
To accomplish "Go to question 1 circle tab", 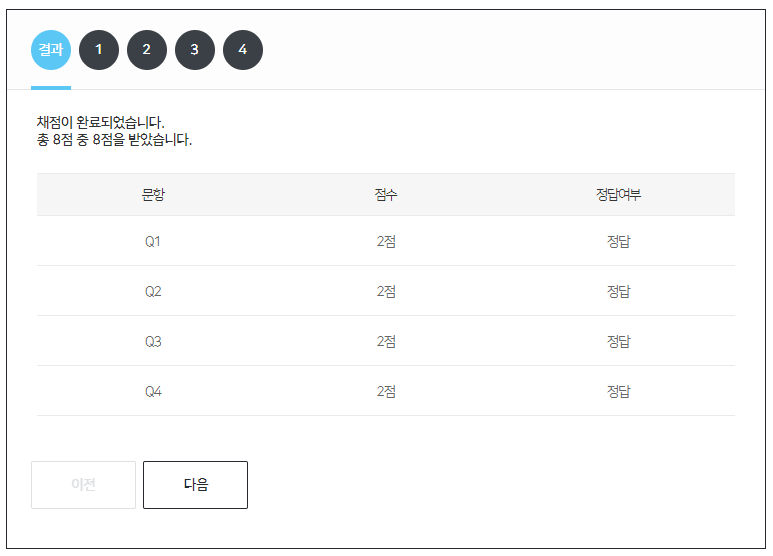I will pyautogui.click(x=99, y=50).
